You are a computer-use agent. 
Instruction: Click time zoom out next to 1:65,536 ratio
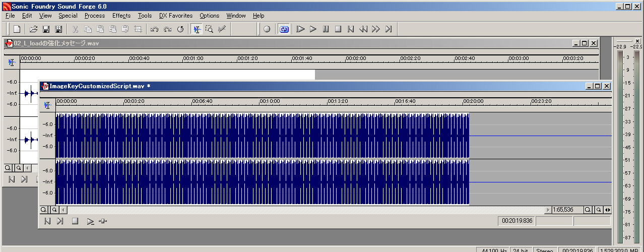pos(588,210)
